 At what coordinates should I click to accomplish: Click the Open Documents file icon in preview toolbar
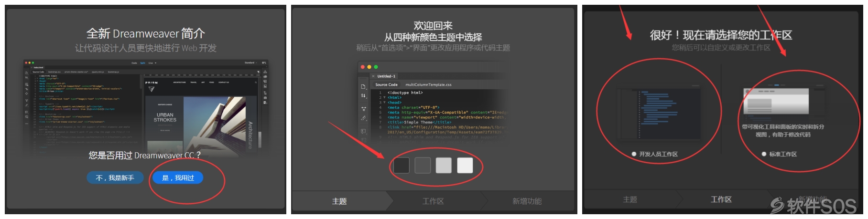[x=363, y=86]
